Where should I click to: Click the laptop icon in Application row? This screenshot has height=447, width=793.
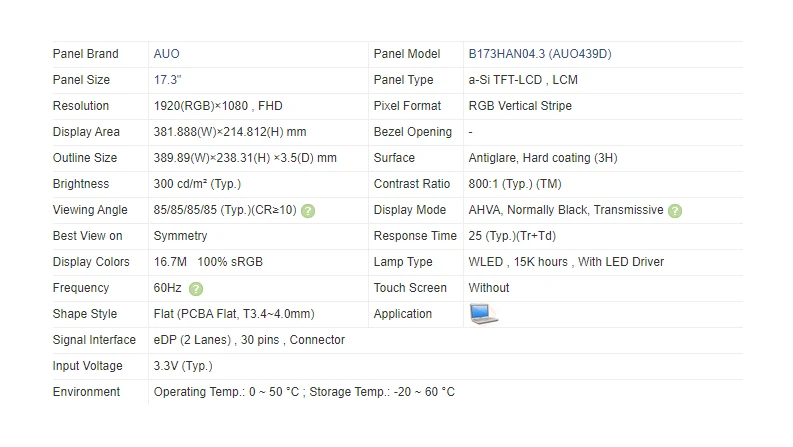click(x=483, y=314)
